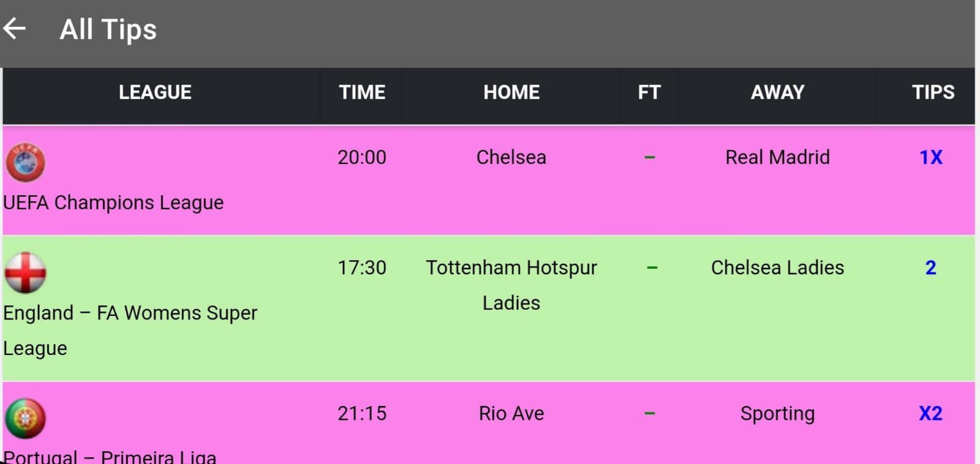
Task: Click the Chelsea Ladies away team
Action: click(777, 268)
